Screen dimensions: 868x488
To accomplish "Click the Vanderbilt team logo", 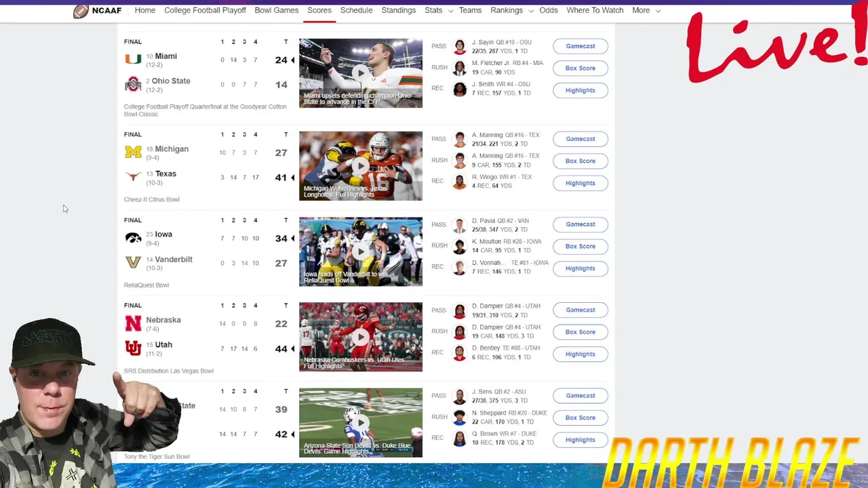I will click(133, 262).
